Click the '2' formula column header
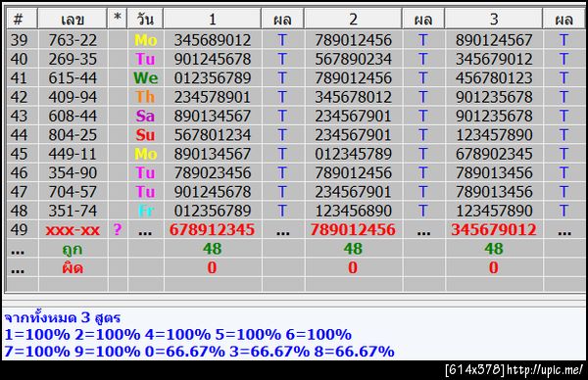588x380 pixels. [x=353, y=19]
